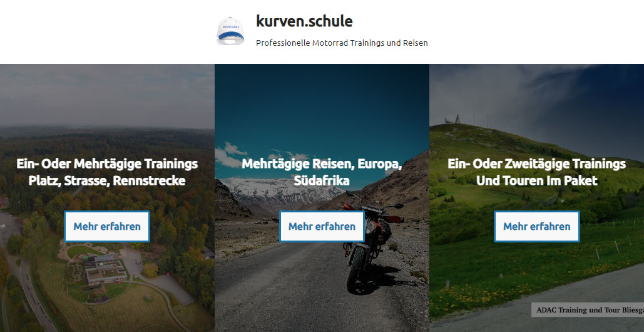Click the hilltop monument in the right photo

click(x=453, y=120)
